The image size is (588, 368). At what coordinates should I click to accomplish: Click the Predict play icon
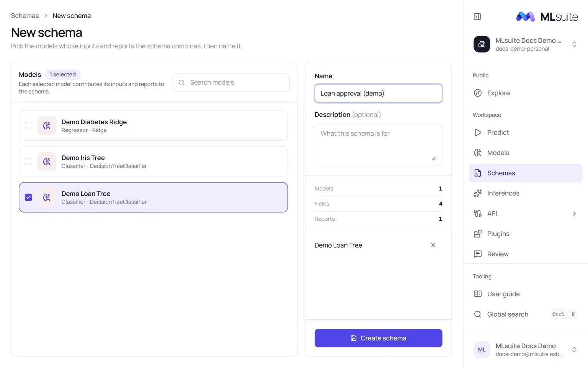(x=478, y=133)
